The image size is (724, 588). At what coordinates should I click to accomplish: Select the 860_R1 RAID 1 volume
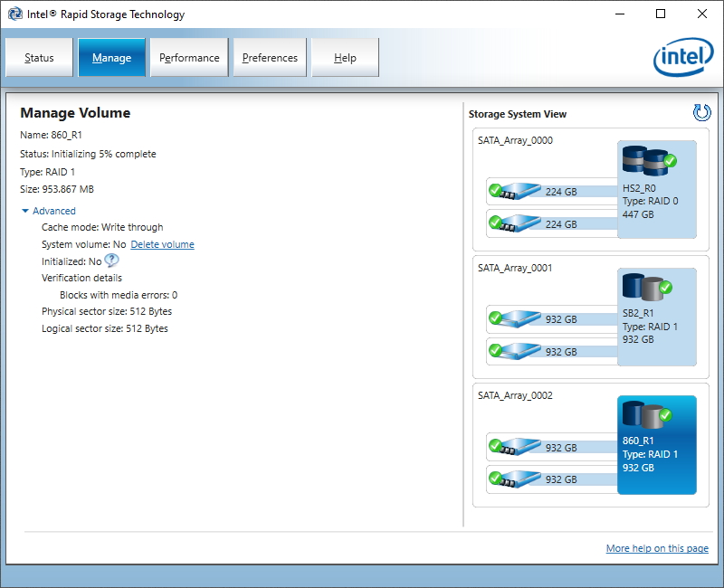pyautogui.click(x=657, y=445)
